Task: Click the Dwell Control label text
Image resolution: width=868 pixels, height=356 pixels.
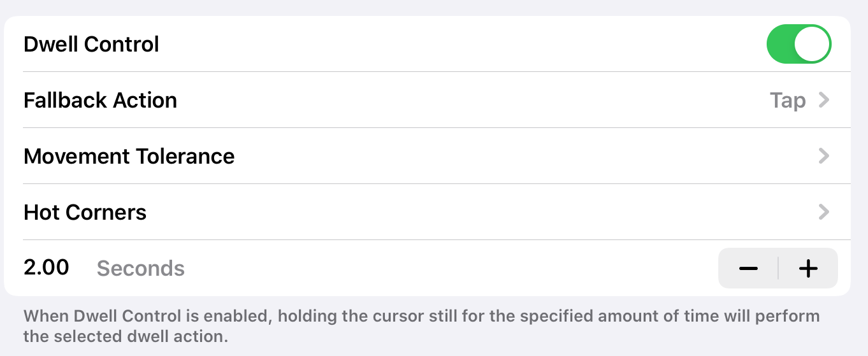Action: click(x=91, y=45)
